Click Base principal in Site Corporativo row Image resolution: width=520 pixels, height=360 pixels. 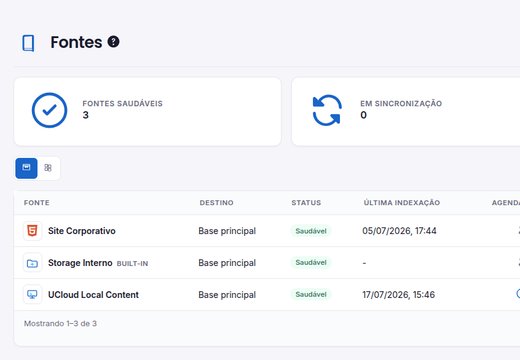coord(227,231)
